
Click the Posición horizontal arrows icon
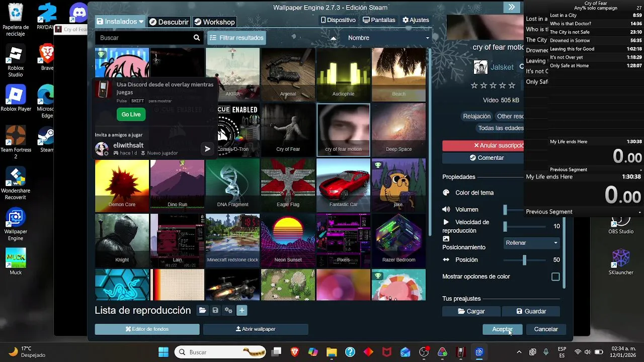446,260
